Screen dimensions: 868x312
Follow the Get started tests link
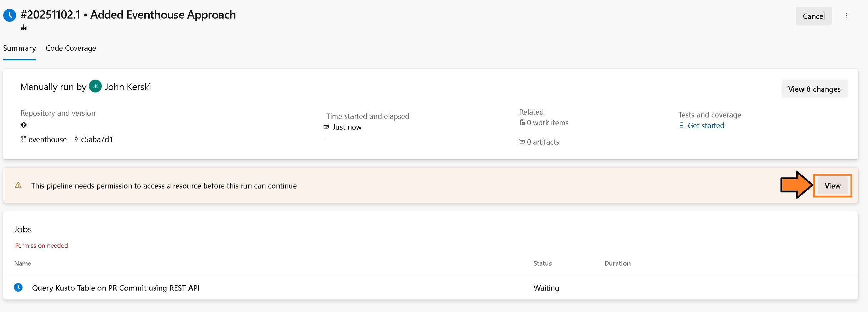tap(706, 126)
